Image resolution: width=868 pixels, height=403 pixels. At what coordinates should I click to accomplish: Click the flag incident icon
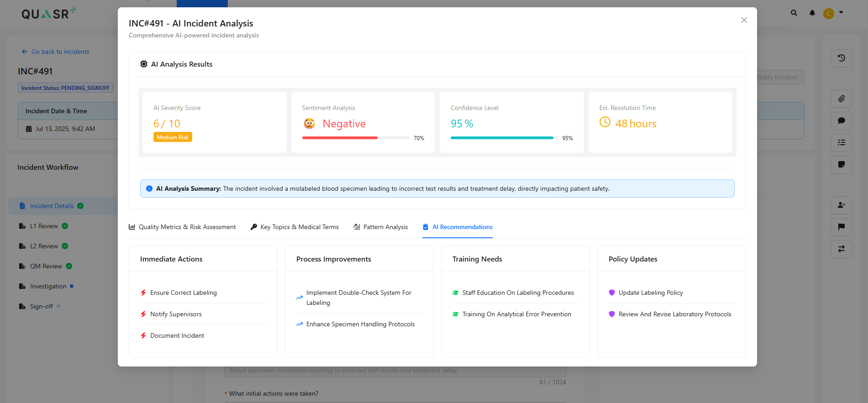[841, 227]
